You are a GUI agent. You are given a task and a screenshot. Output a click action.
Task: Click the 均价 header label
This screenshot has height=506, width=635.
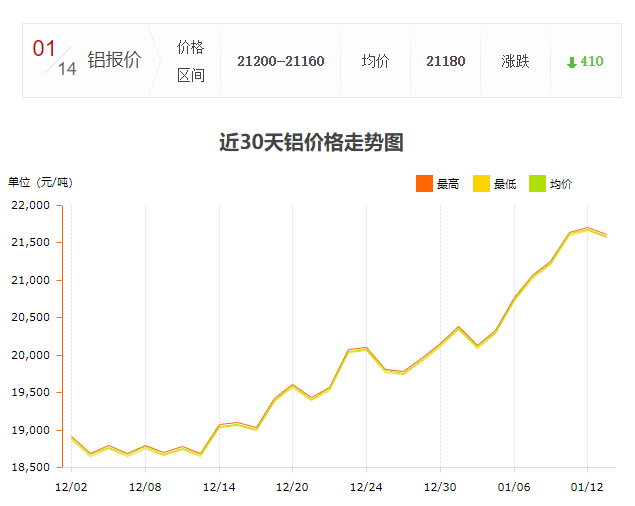[x=375, y=61]
